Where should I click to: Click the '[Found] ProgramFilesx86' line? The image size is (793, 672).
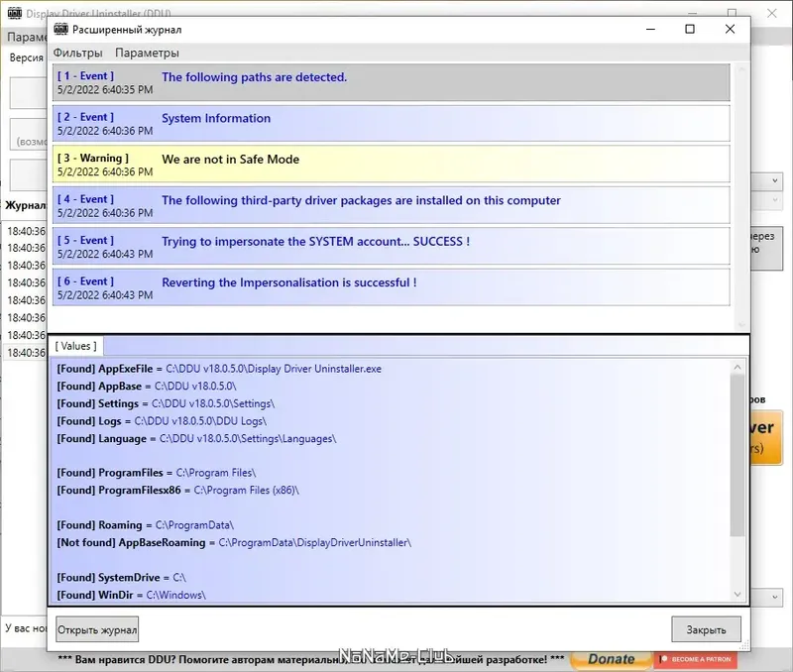(x=178, y=491)
